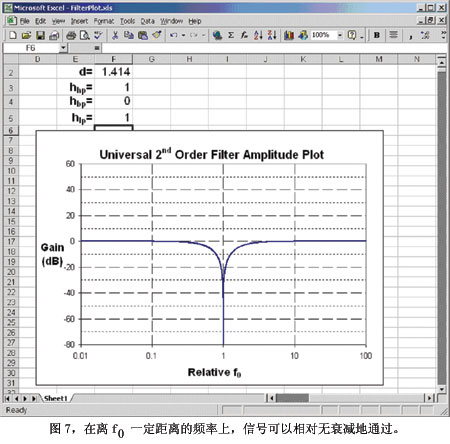
Task: Select cell F2 containing 1.414
Action: tap(114, 72)
